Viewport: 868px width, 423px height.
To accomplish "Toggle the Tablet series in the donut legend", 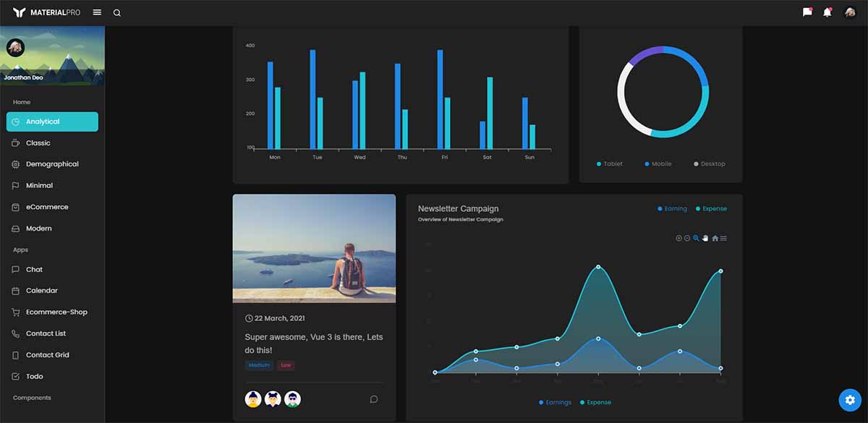I will point(609,163).
